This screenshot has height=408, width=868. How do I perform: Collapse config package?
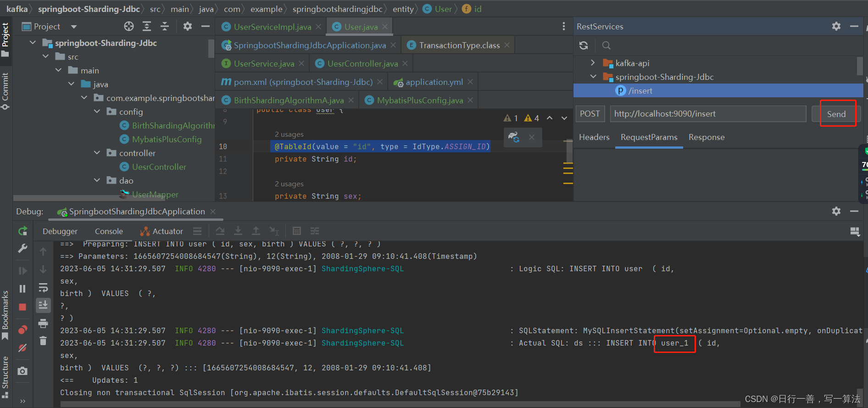click(x=97, y=112)
